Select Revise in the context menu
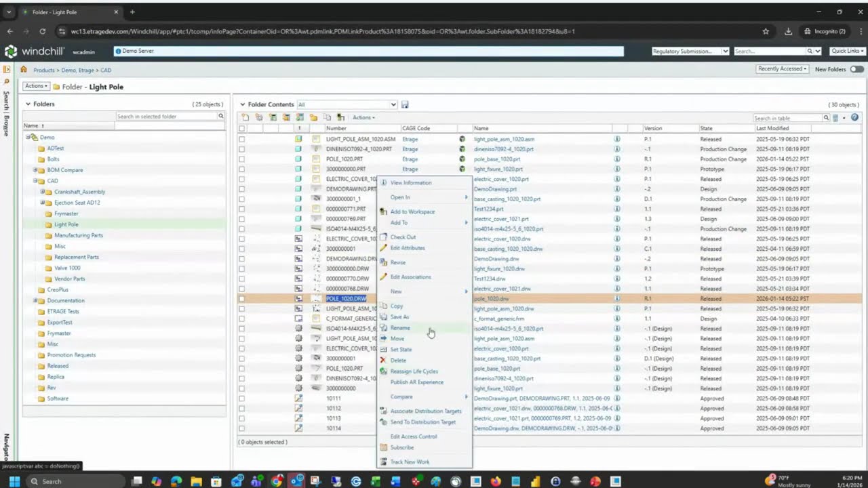868x488 pixels. (398, 262)
